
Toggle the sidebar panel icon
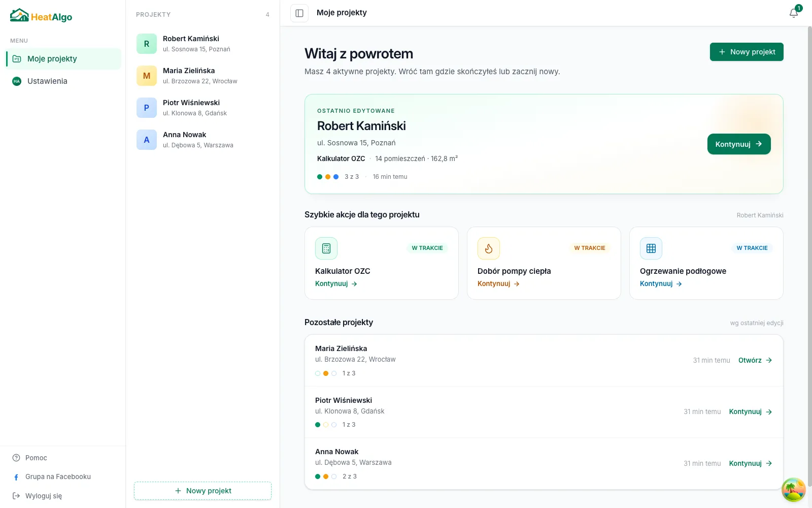299,13
